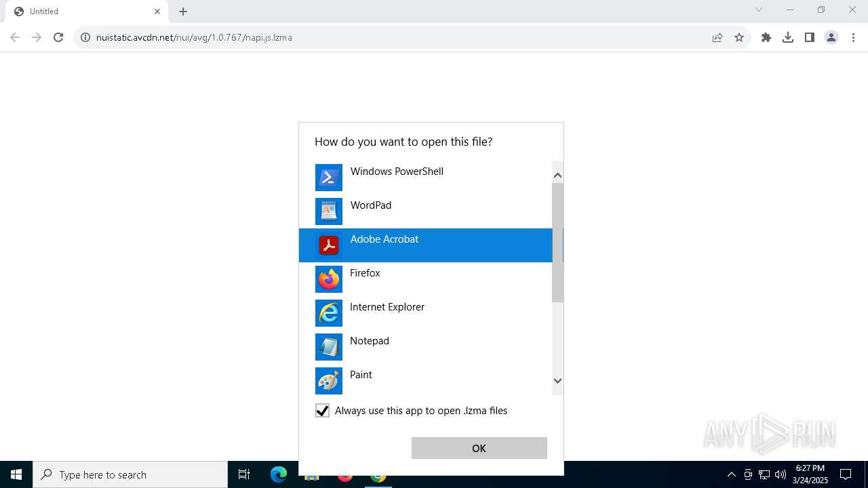This screenshot has width=868, height=488.
Task: Click the Firefox label in the list
Action: pos(365,273)
